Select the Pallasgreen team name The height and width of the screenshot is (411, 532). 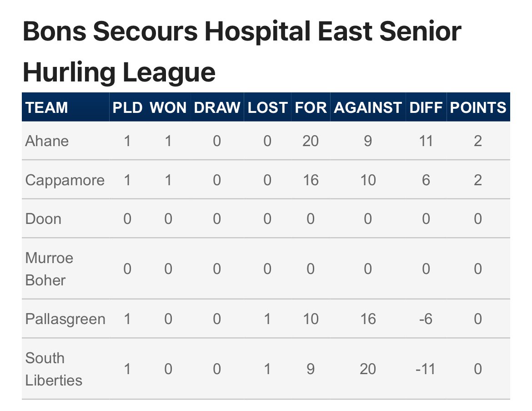click(x=65, y=319)
